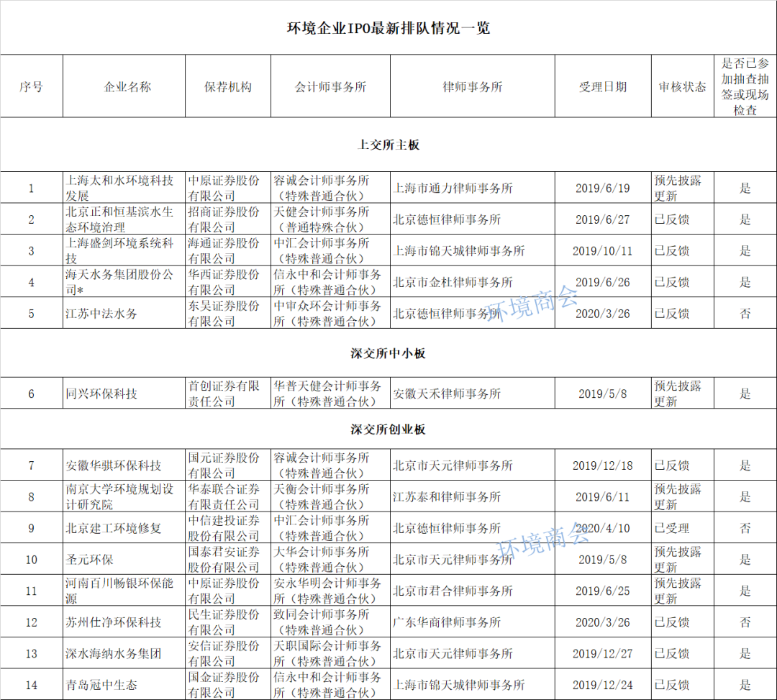Click 天健会计师事务所 accounting firm cell

[x=330, y=219]
